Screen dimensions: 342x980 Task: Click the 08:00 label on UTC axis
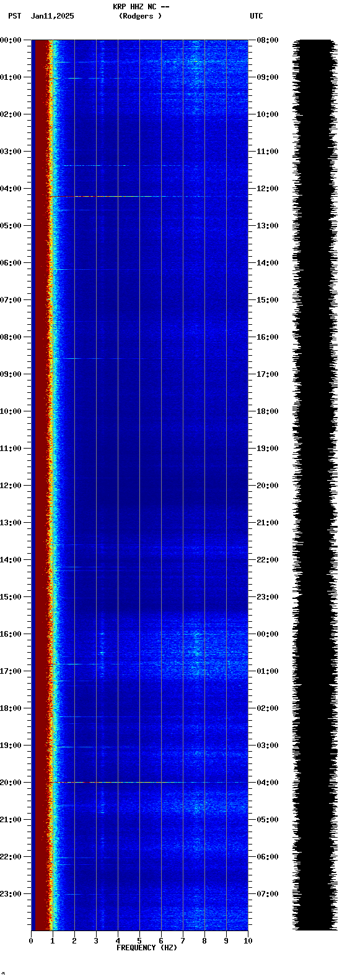(268, 40)
